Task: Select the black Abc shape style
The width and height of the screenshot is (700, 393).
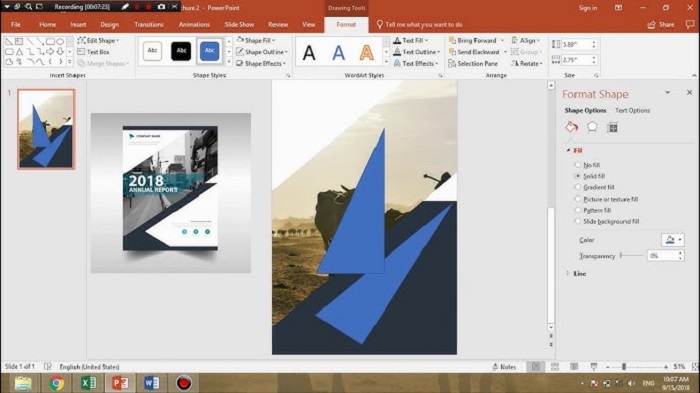Action: [181, 50]
